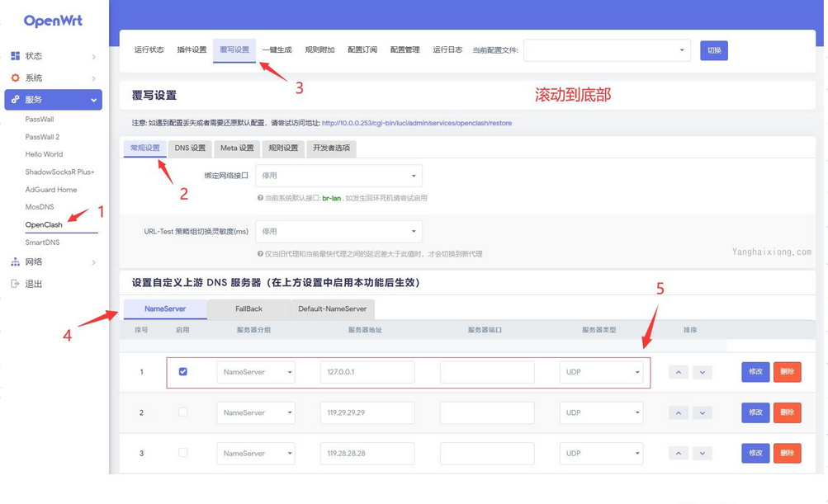Enable DNS server 119.29.29.29 checkbox
828x504 pixels.
coord(182,412)
